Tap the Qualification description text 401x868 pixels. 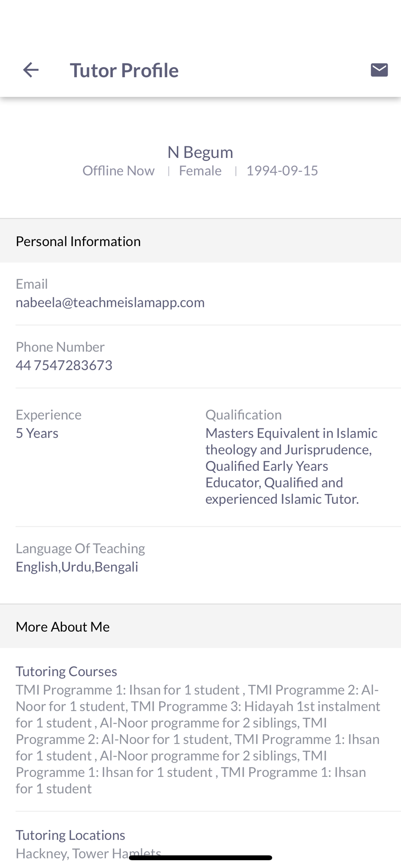[x=291, y=466]
